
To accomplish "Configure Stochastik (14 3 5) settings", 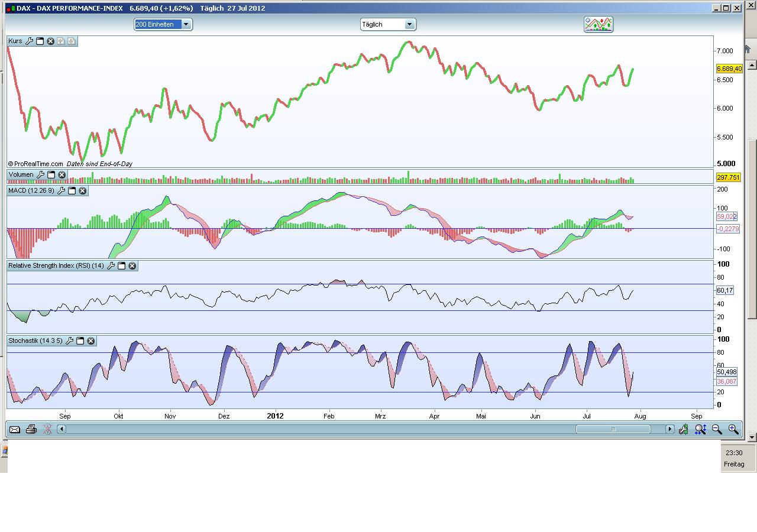I will tap(69, 341).
